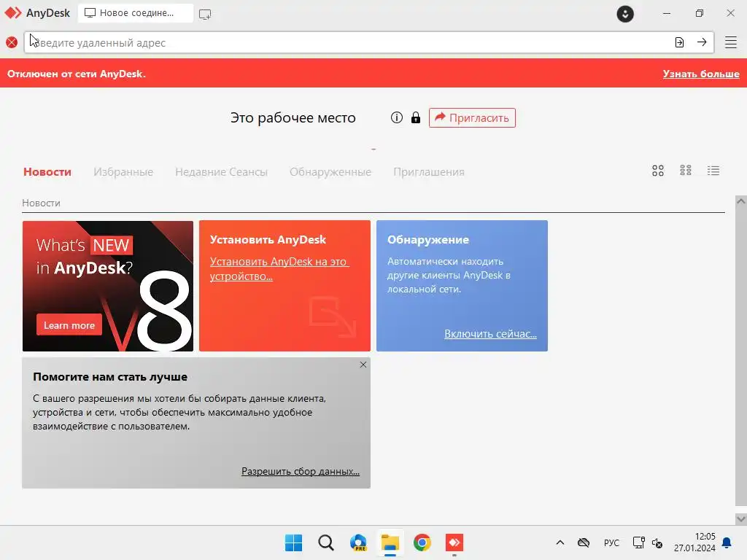
Task: Open the Новости tab
Action: pos(47,172)
